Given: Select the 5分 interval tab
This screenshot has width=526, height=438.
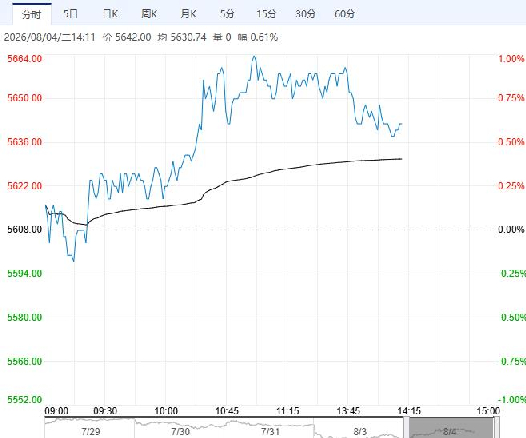Looking at the screenshot, I should pos(227,14).
